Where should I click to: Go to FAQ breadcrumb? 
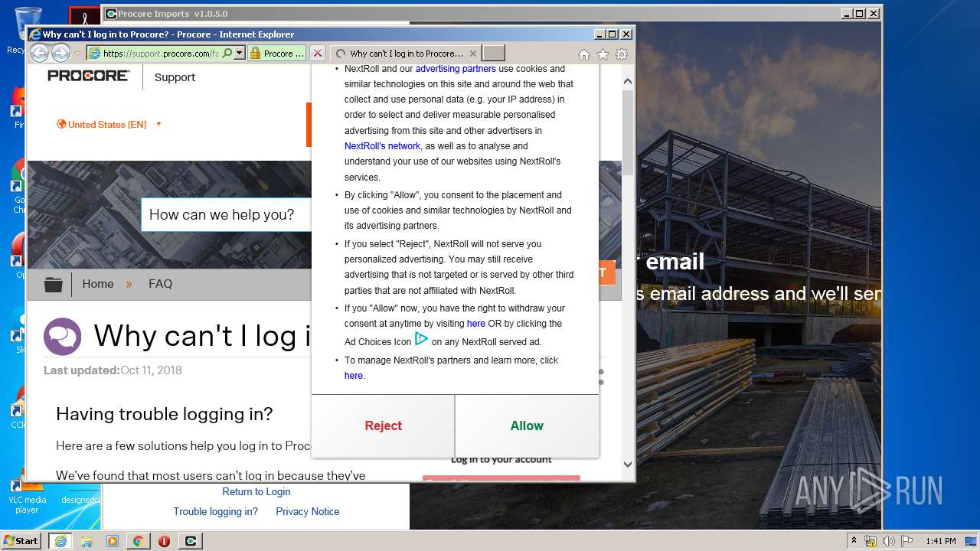tap(160, 284)
